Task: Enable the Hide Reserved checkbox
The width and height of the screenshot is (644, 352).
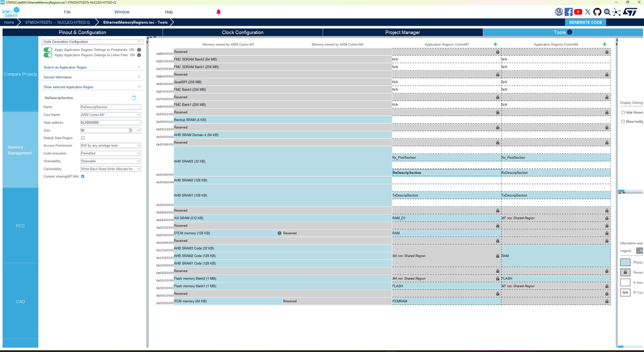Action: click(x=623, y=112)
